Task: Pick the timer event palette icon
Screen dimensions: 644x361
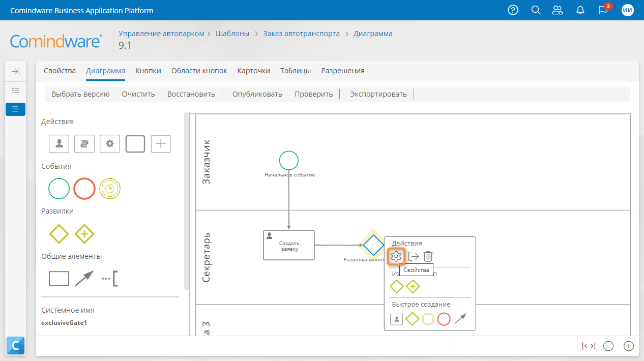Action: pyautogui.click(x=110, y=189)
